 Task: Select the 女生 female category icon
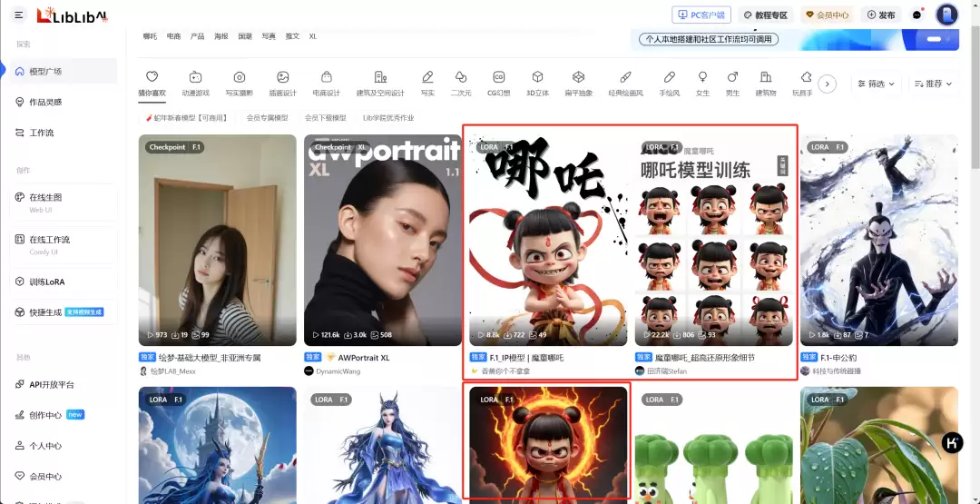tap(702, 84)
